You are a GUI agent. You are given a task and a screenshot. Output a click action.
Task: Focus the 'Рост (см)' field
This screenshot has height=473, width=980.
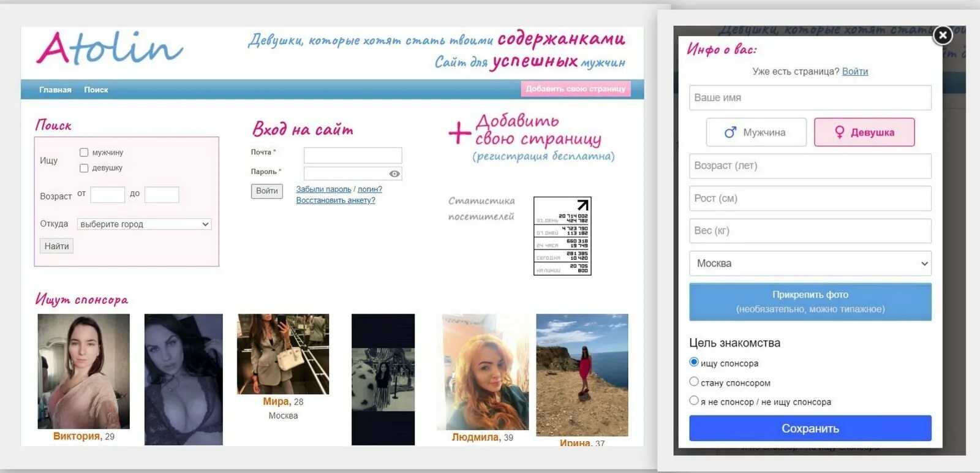click(810, 199)
